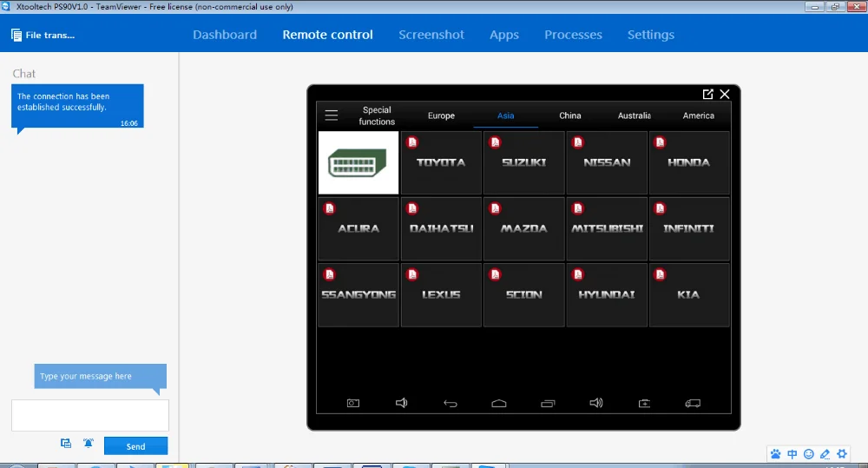The width and height of the screenshot is (868, 468).
Task: Select the Europe region tab
Action: pos(441,115)
